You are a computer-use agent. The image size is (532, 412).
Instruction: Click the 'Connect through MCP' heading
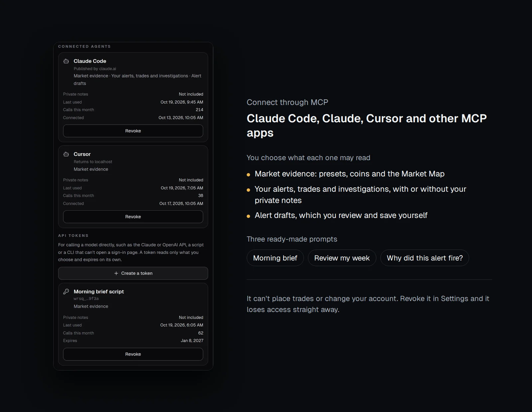[287, 102]
